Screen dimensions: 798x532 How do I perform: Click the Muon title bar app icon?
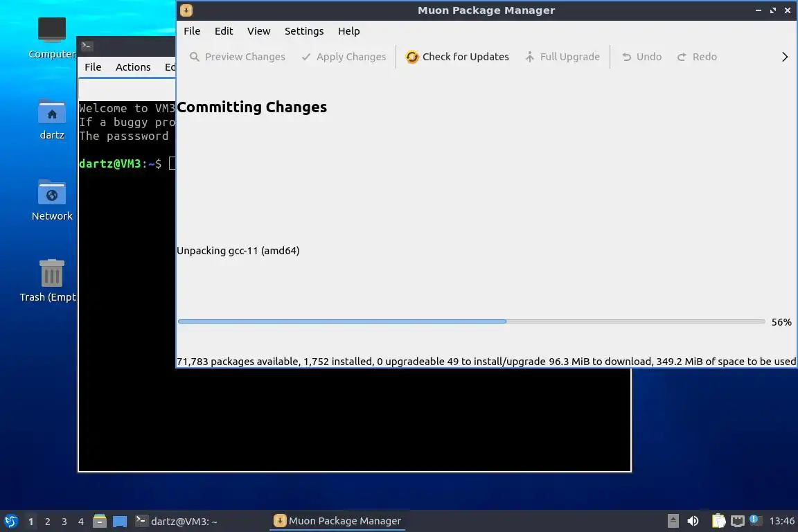pyautogui.click(x=186, y=10)
